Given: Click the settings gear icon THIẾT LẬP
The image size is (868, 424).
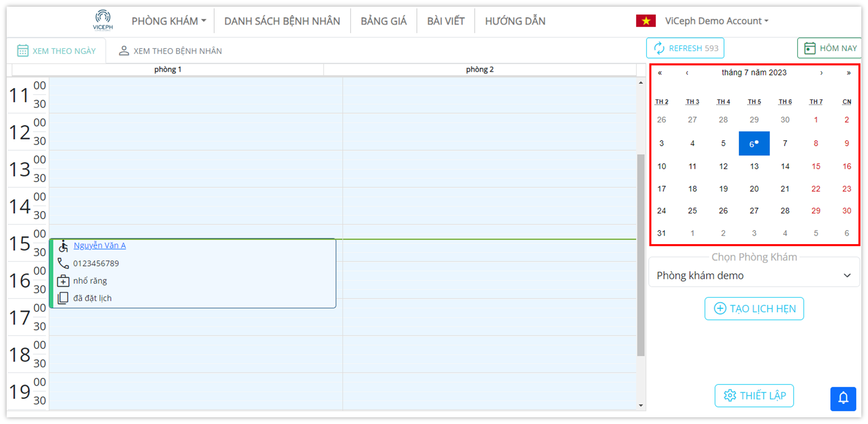Looking at the screenshot, I should 754,395.
